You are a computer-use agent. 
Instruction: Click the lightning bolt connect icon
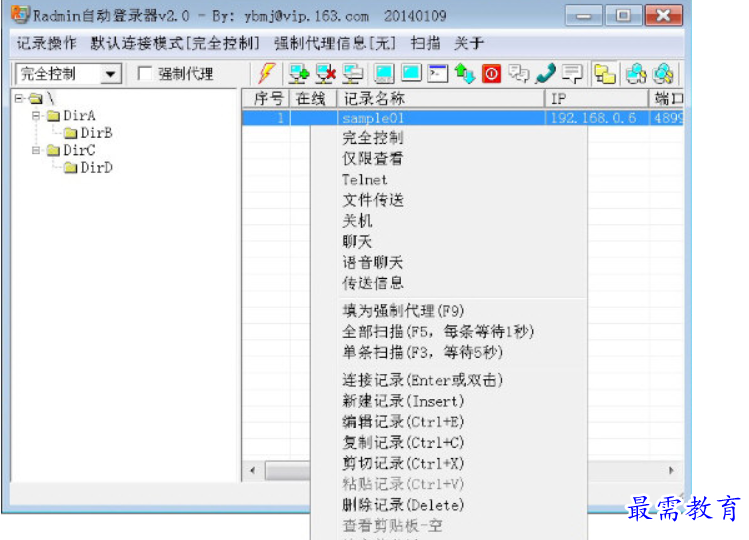[267, 74]
